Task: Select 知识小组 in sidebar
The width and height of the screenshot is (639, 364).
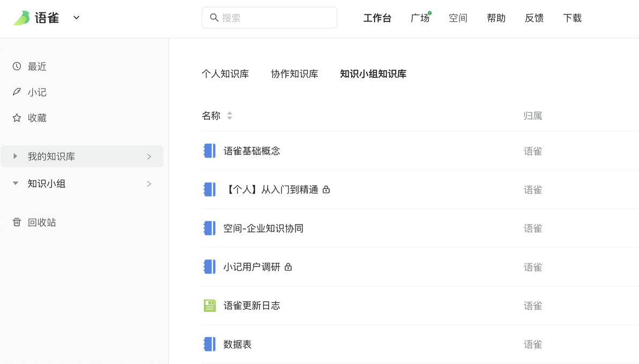Action: click(47, 184)
